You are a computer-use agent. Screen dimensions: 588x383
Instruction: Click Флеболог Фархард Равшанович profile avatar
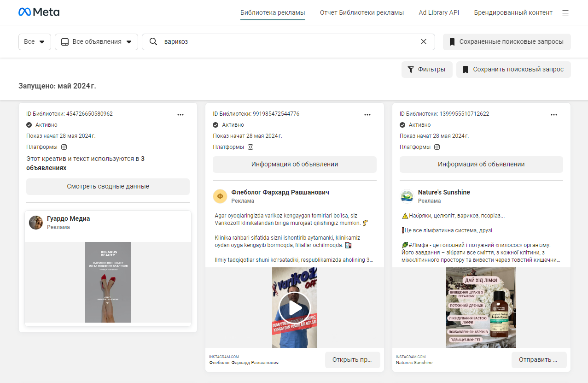point(220,196)
